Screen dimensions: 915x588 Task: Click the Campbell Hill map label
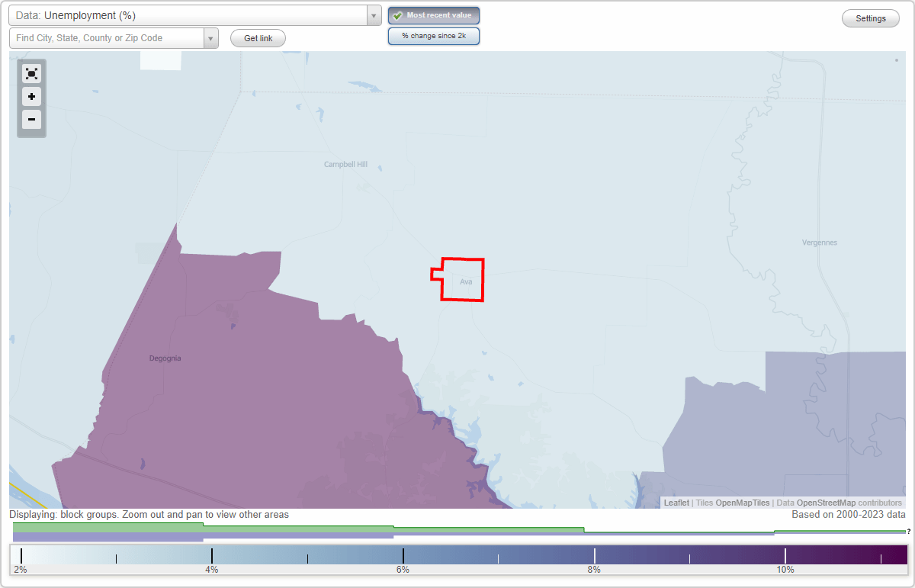point(345,164)
